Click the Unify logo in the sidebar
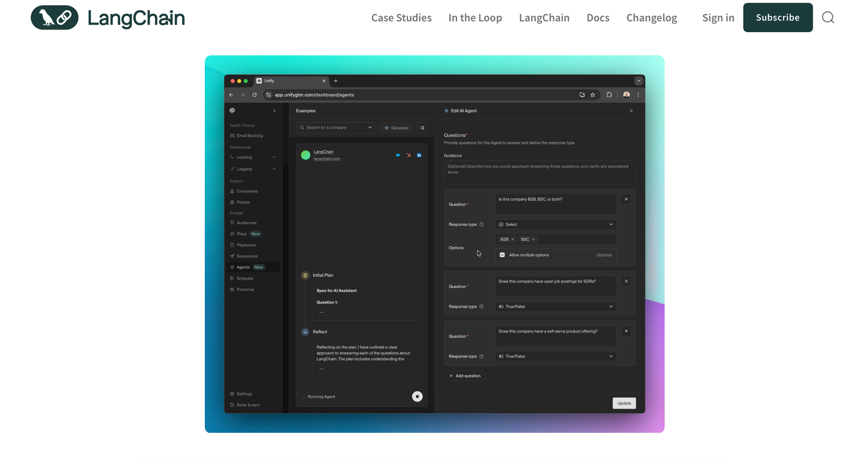 [232, 110]
